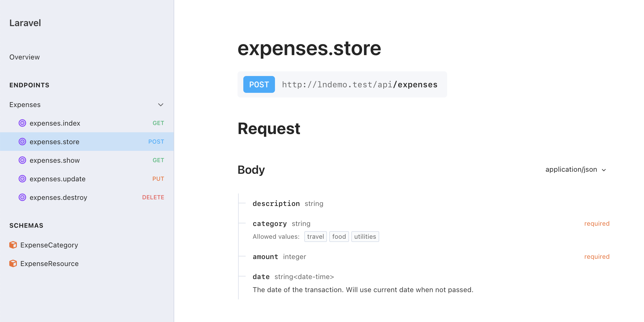Open the application/json content type dropdown
Viewport: 644px width, 322px height.
[x=575, y=170]
